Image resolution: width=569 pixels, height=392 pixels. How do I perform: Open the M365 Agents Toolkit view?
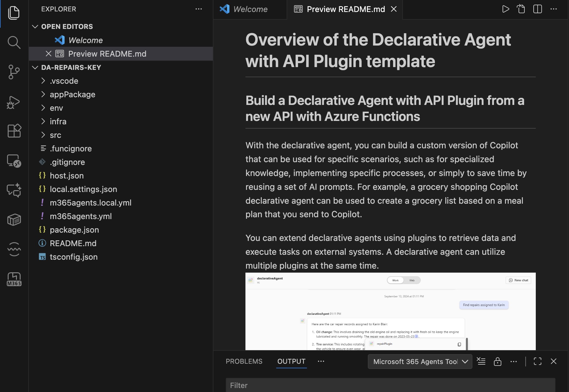tap(14, 279)
